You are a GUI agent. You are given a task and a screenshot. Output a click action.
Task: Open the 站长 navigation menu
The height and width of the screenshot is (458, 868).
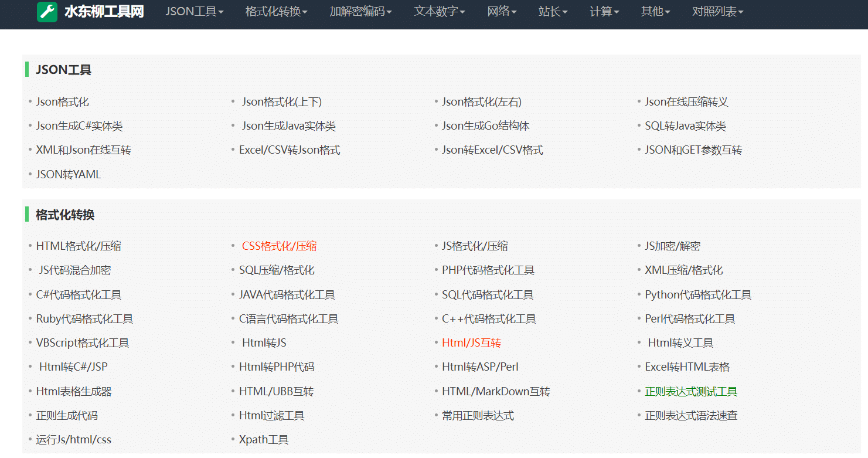[x=553, y=12]
